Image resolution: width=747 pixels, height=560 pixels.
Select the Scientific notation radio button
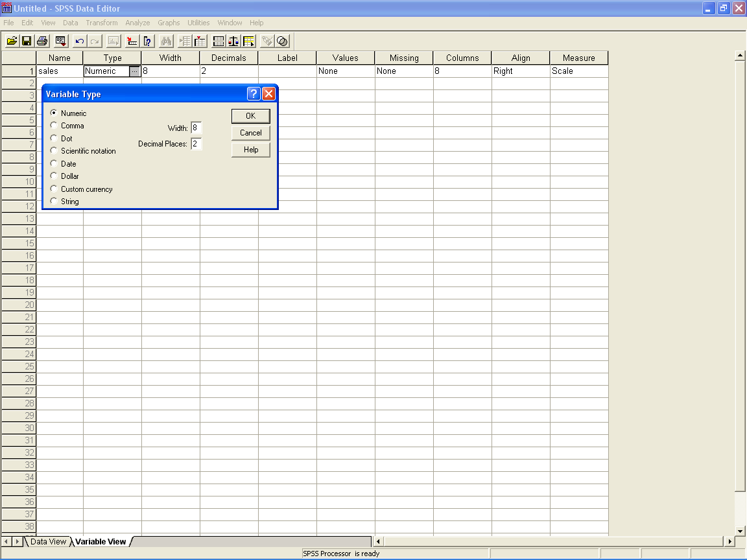[x=54, y=150]
